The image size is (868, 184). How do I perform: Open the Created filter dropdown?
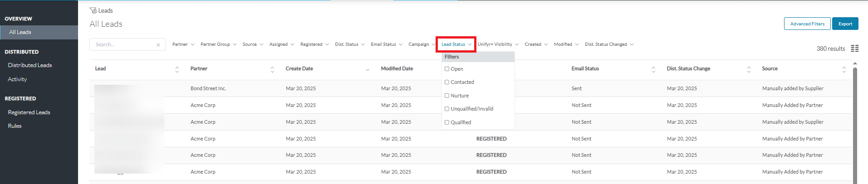(536, 44)
